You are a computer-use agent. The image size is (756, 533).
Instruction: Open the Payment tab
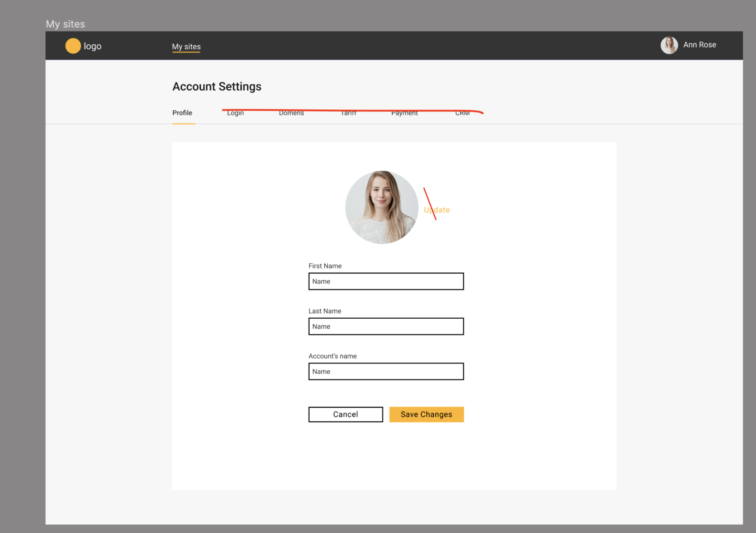[404, 112]
